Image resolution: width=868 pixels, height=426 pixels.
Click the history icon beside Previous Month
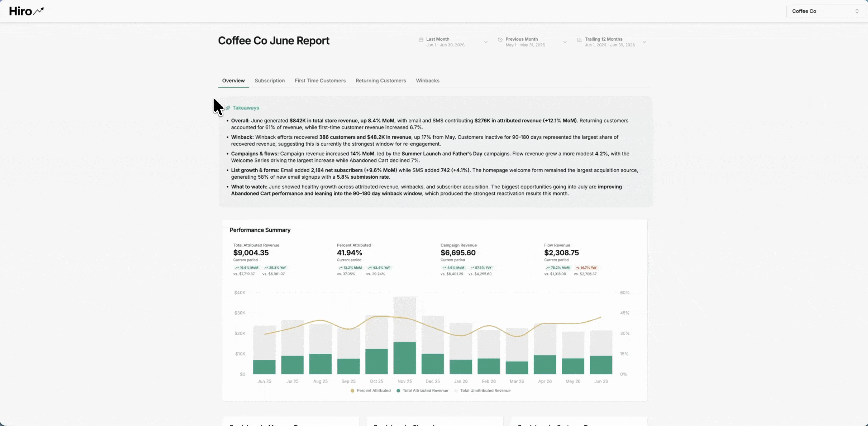pos(500,39)
